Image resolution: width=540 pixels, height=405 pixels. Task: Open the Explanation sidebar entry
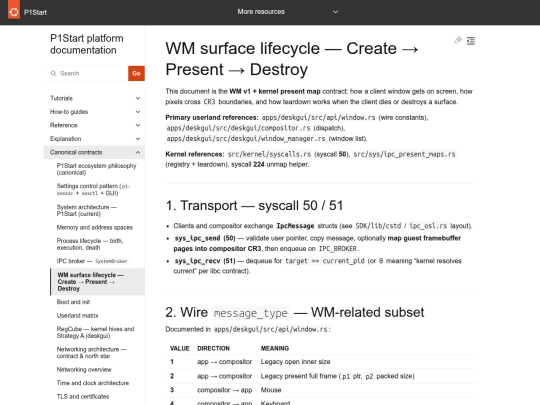click(x=65, y=139)
